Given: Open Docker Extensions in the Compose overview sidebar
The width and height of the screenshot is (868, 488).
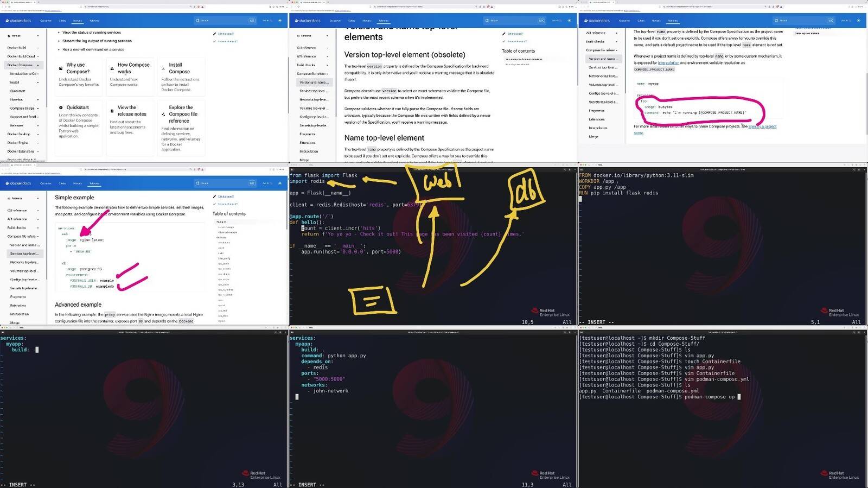Looking at the screenshot, I should pos(21,151).
